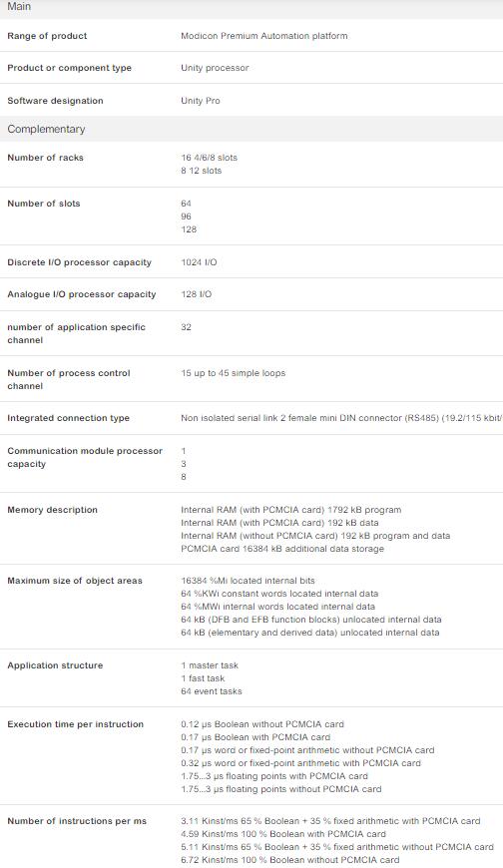Select the 128 I/O analogue capacity value
Image resolution: width=503 pixels, height=868 pixels.
(196, 294)
